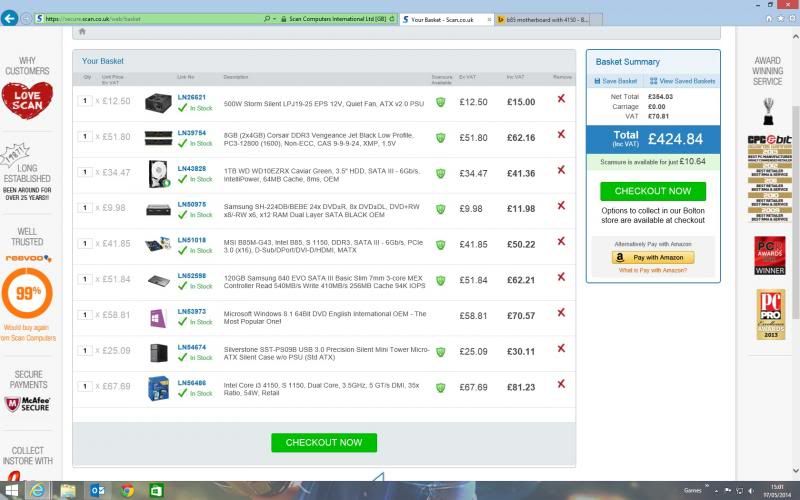Remove the Intel Core i3 4150 item

click(561, 384)
